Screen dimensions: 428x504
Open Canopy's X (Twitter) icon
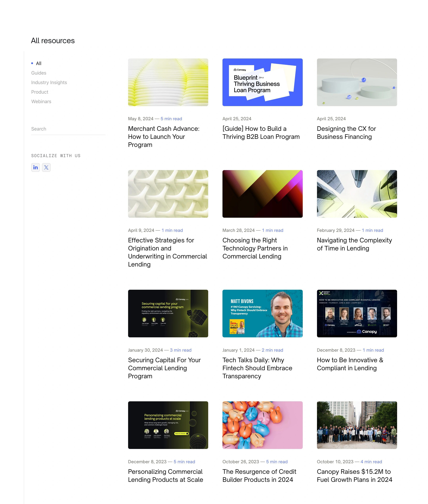(x=46, y=167)
